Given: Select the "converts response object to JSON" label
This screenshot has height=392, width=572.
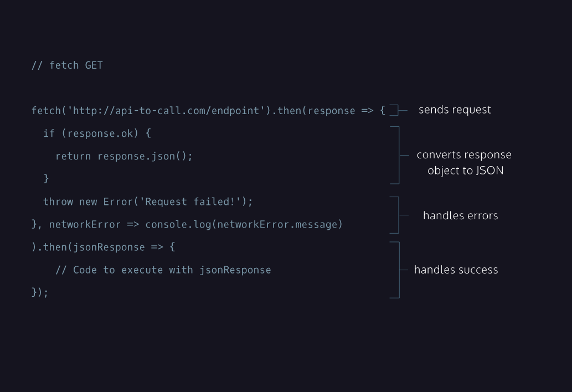Looking at the screenshot, I should (x=464, y=162).
